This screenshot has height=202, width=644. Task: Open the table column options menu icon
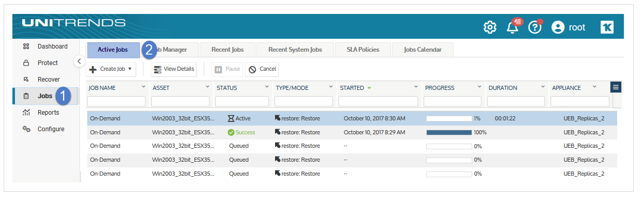click(x=616, y=87)
